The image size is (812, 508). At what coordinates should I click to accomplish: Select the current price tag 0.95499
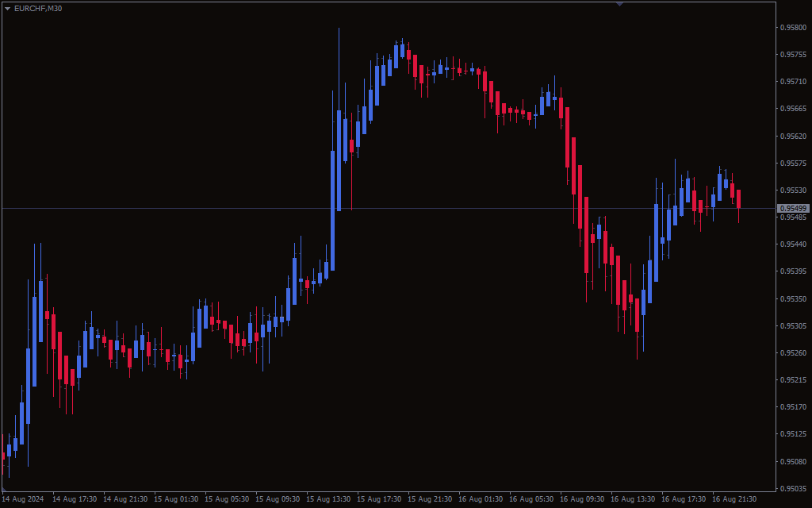[793, 208]
